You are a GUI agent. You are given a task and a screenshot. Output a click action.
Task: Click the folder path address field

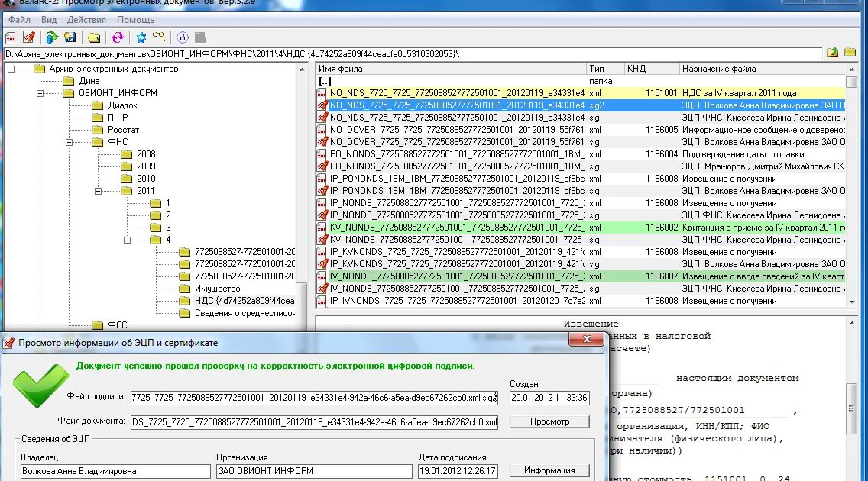413,53
